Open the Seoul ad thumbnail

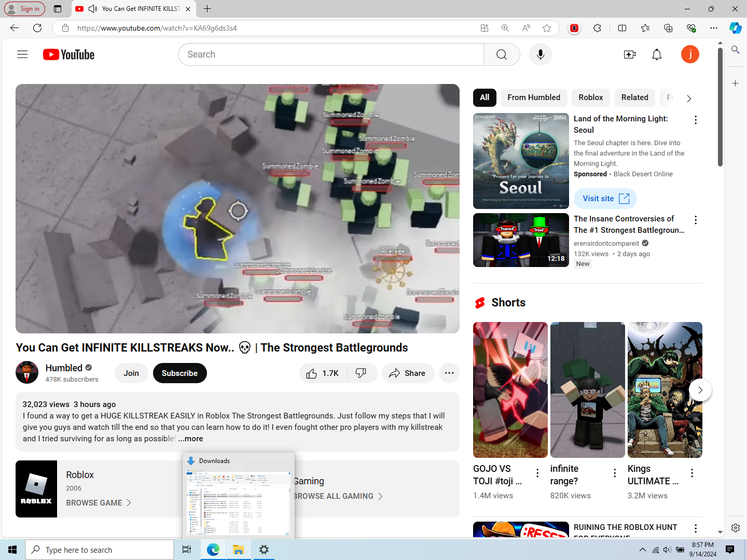pos(521,161)
